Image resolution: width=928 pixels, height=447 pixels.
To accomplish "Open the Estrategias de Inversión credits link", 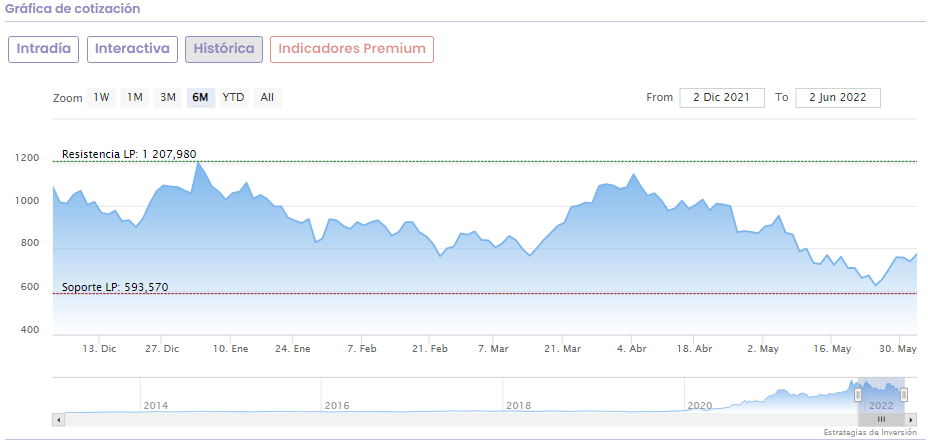I will (x=870, y=432).
